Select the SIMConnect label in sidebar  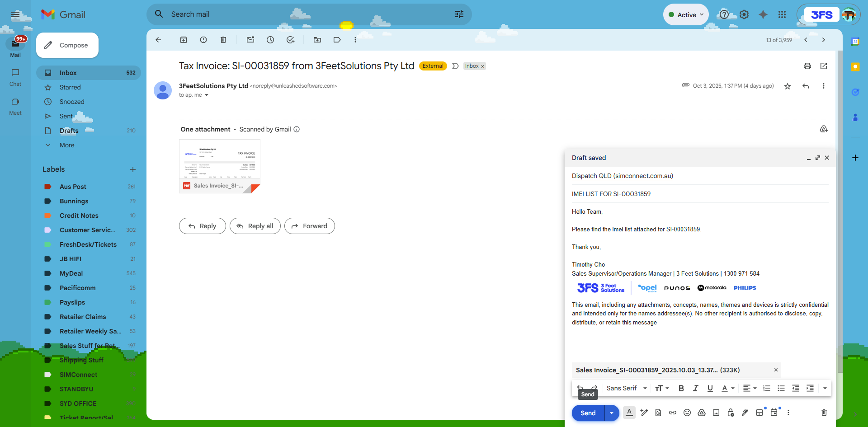pyautogui.click(x=78, y=375)
